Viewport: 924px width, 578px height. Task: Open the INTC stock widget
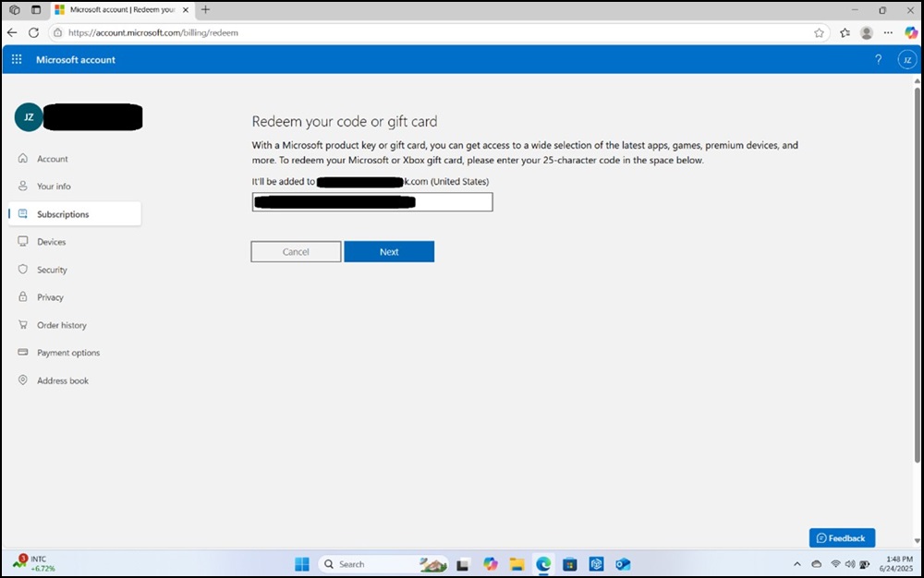32,563
